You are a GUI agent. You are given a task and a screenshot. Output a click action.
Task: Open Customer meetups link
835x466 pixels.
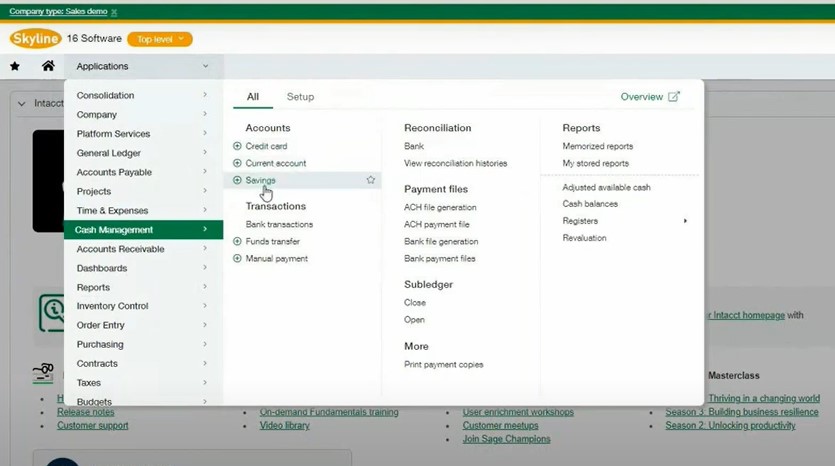[x=500, y=426]
